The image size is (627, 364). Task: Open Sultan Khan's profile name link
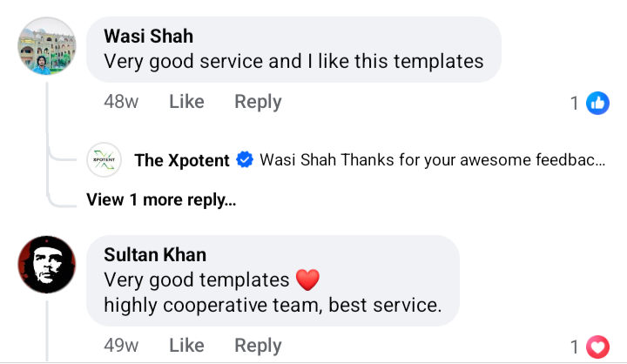click(155, 254)
